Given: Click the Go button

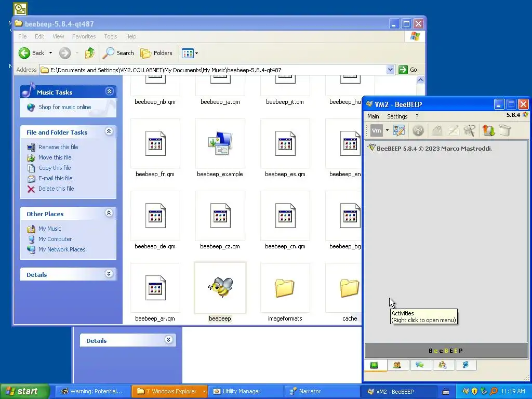Looking at the screenshot, I should (408, 70).
